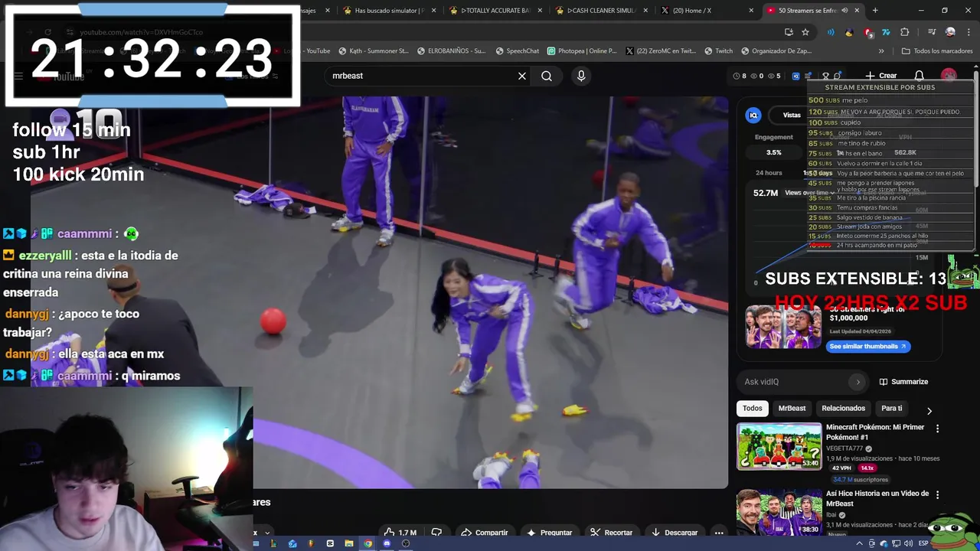Click the Summarize button

click(903, 382)
